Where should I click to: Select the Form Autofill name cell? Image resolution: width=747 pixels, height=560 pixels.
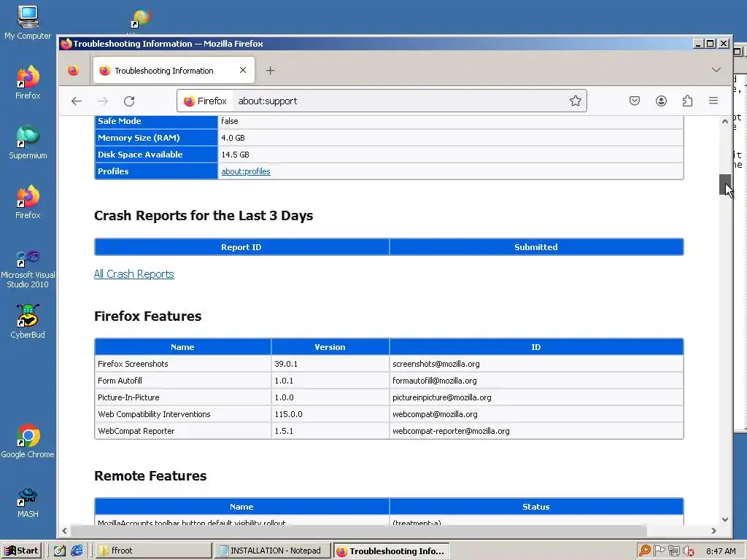click(183, 381)
